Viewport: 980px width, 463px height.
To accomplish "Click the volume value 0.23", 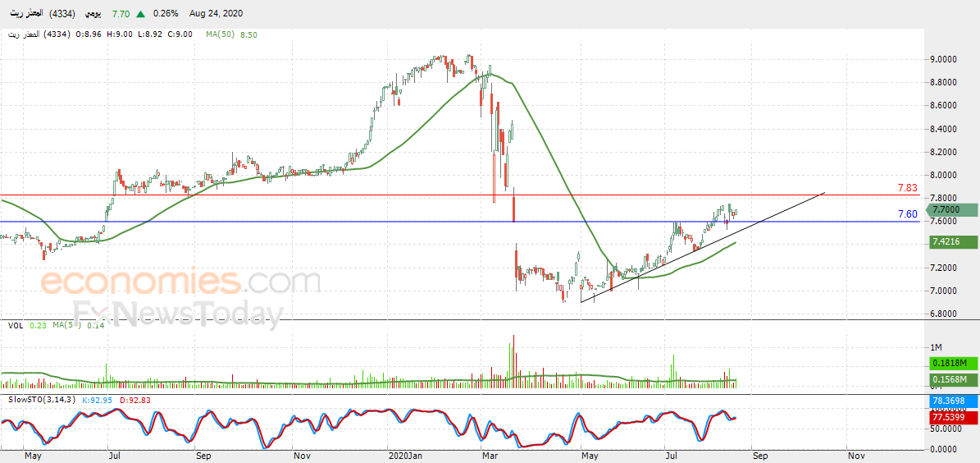I will coord(38,325).
